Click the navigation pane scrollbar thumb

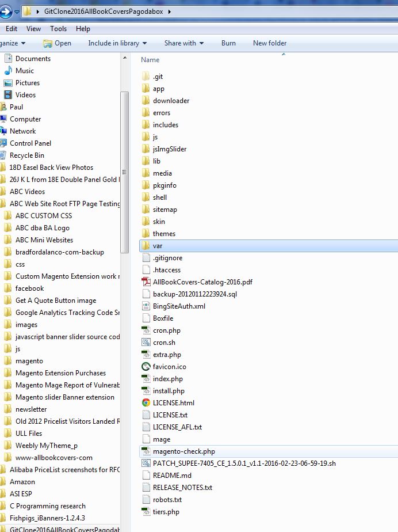coord(124,172)
